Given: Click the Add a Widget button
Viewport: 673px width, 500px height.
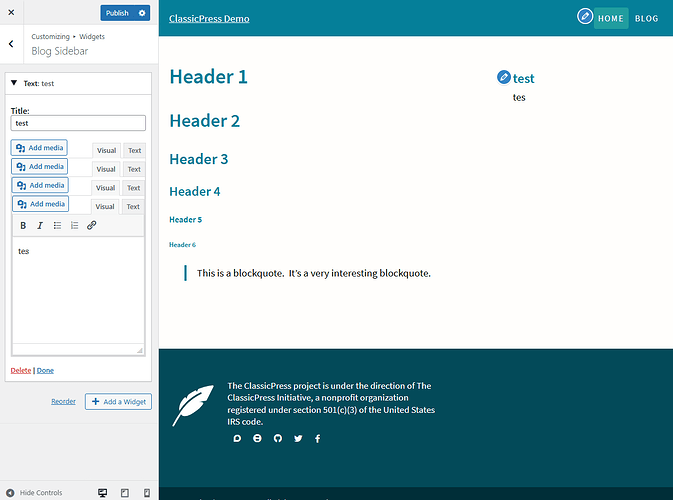Looking at the screenshot, I should tap(118, 402).
